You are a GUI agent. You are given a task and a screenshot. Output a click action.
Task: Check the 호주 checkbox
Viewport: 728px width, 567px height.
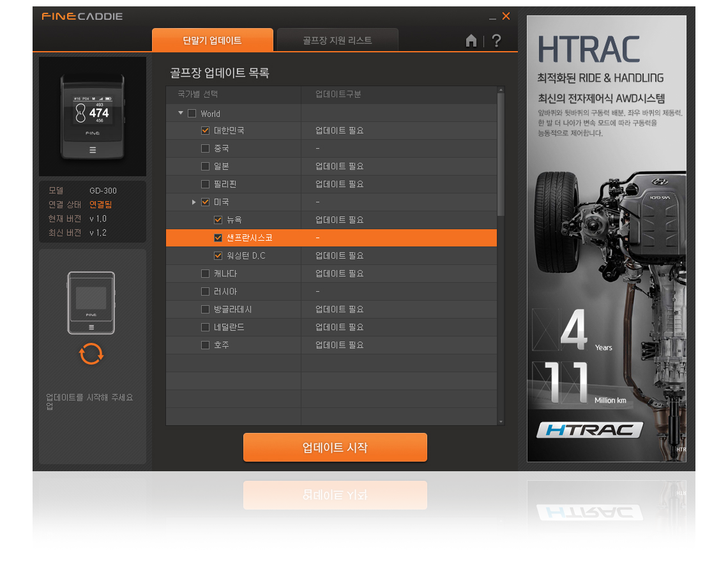click(x=205, y=345)
